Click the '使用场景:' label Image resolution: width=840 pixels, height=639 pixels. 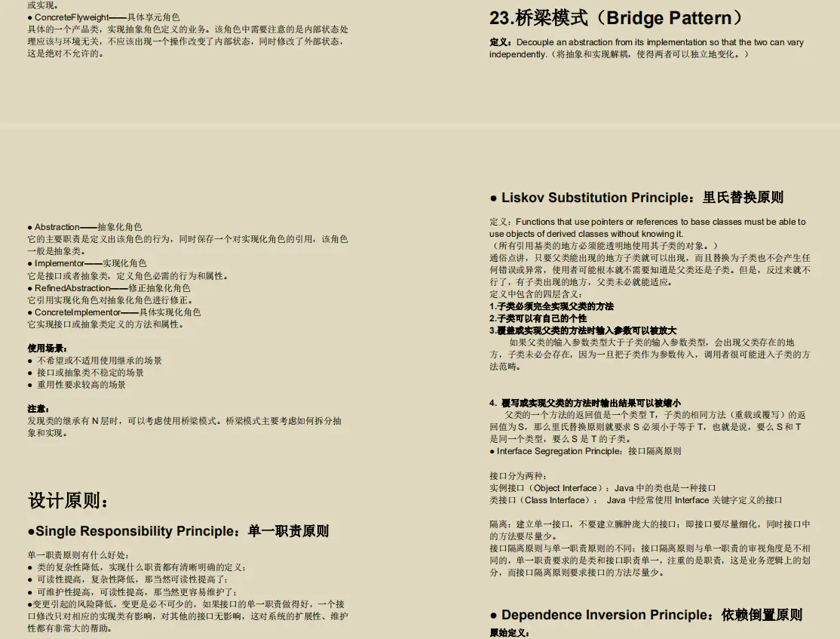[48, 349]
